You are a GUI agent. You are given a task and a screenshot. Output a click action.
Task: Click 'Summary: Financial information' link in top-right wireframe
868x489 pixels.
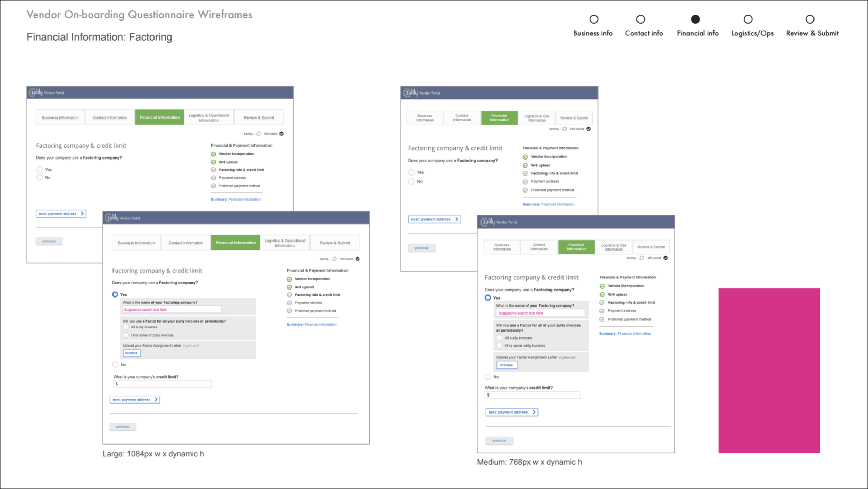coord(548,204)
